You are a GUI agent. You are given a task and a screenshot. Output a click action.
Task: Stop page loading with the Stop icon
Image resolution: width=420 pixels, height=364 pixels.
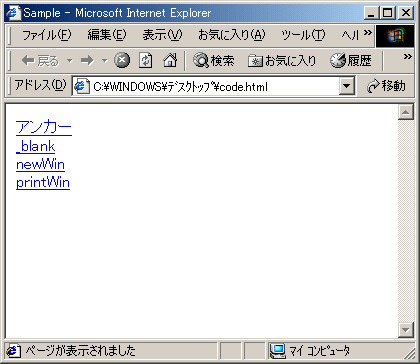[122, 60]
